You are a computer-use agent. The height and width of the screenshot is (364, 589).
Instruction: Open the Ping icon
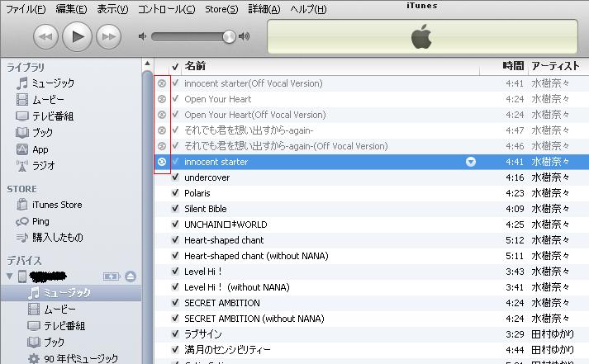click(22, 221)
